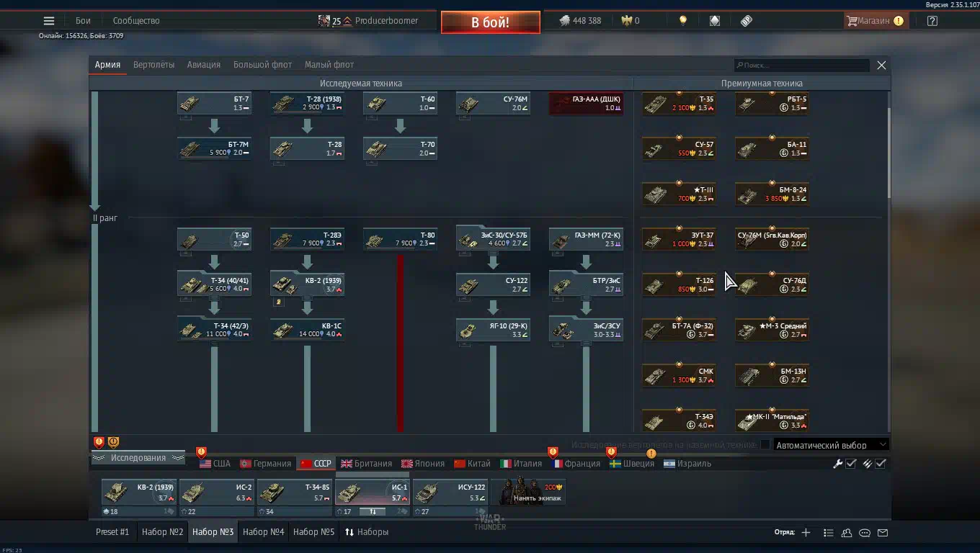This screenshot has height=553, width=980.
Task: Select the ИС-2 crew slot
Action: pos(217,498)
